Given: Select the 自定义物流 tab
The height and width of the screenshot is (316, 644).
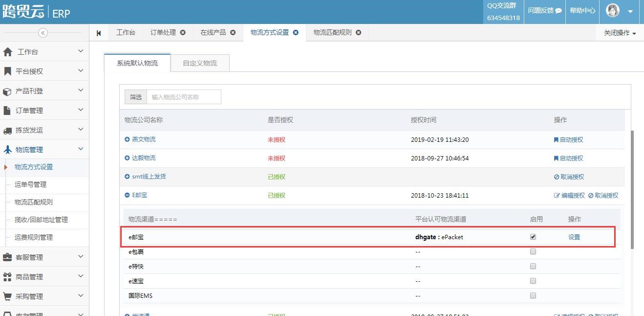Looking at the screenshot, I should [200, 63].
